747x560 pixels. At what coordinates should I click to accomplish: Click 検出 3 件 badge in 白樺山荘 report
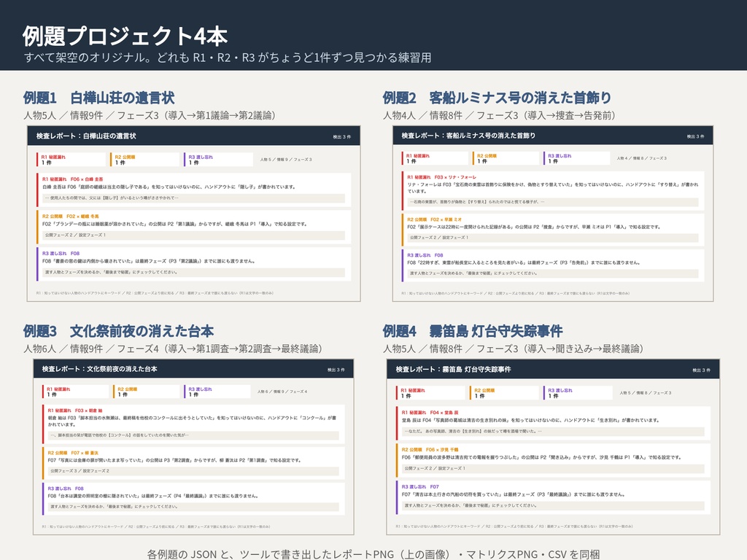342,136
